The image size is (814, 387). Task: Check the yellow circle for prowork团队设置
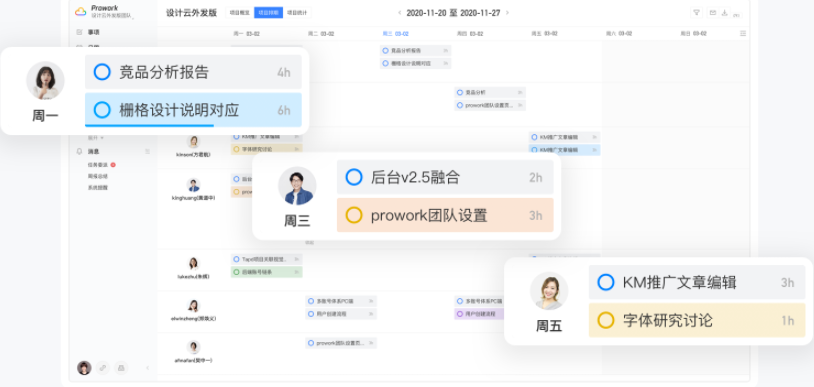click(354, 215)
